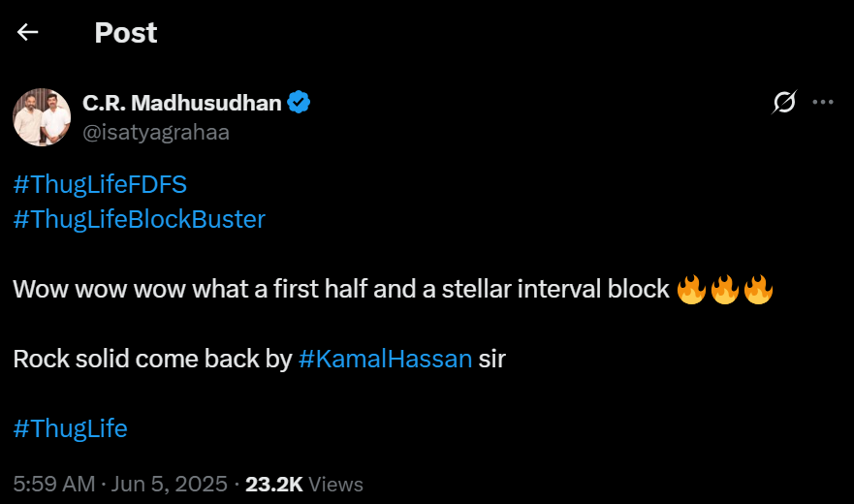Open the @isatyagrahaa handle link
This screenshot has height=504, width=854.
(x=156, y=133)
